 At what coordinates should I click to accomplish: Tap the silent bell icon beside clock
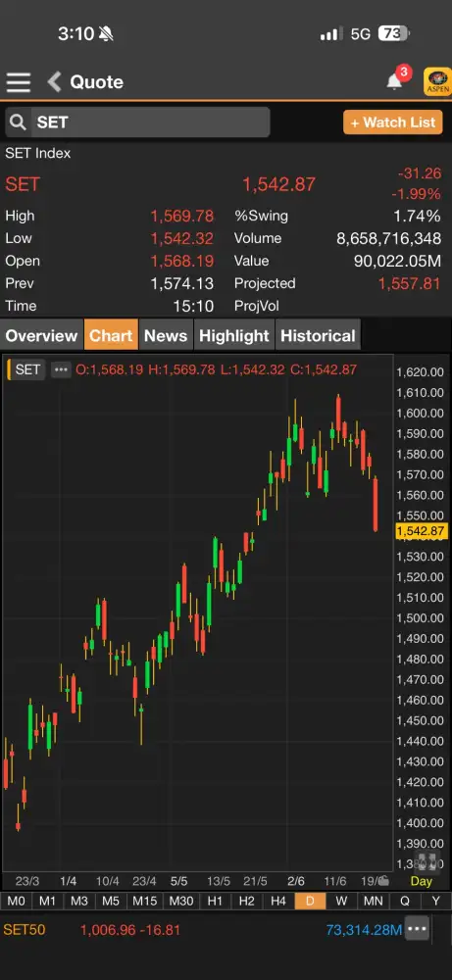tap(106, 33)
